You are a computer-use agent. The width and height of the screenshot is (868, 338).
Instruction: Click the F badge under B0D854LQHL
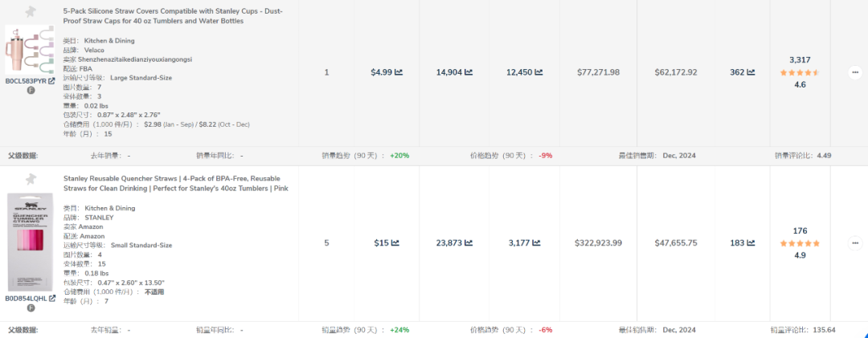31,307
